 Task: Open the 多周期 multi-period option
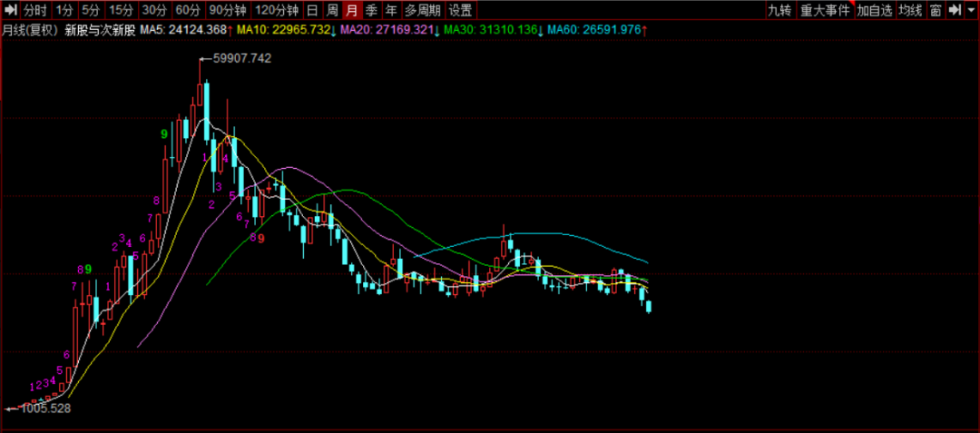click(x=422, y=11)
